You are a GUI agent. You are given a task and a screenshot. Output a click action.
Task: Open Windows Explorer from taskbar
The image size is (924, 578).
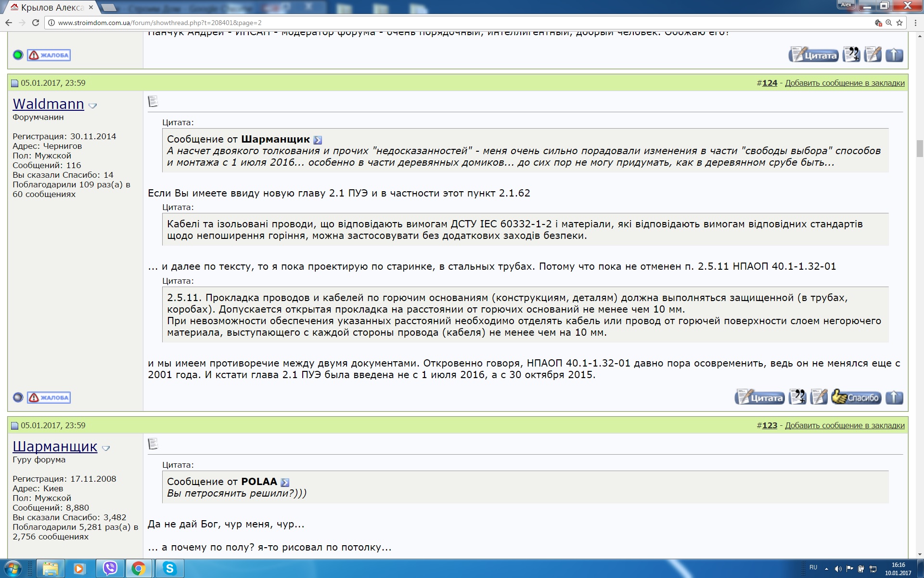click(x=50, y=569)
